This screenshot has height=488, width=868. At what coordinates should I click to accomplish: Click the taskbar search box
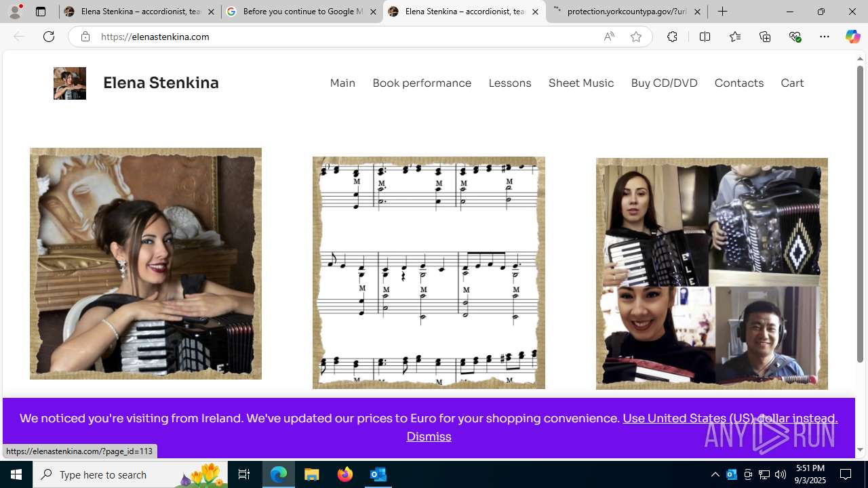coord(130,474)
